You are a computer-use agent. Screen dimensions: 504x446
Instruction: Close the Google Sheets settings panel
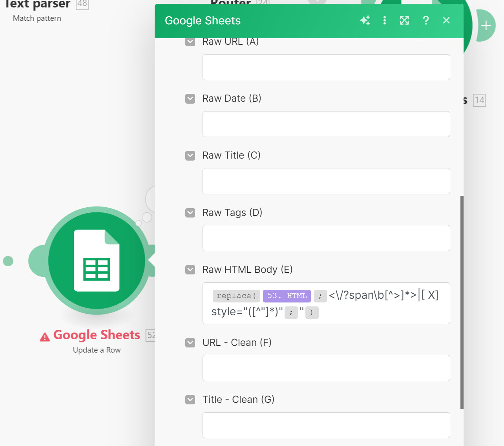coord(446,20)
